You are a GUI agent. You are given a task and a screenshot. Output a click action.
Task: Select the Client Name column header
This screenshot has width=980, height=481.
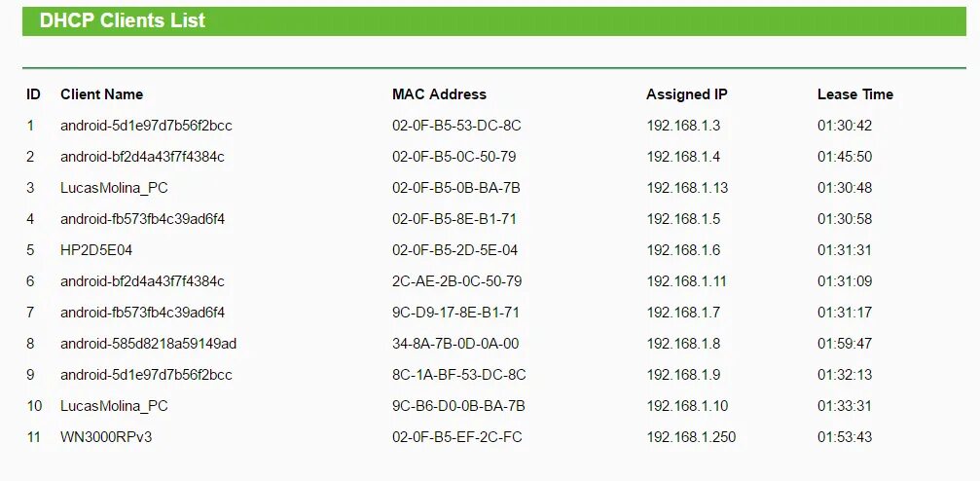pos(102,94)
